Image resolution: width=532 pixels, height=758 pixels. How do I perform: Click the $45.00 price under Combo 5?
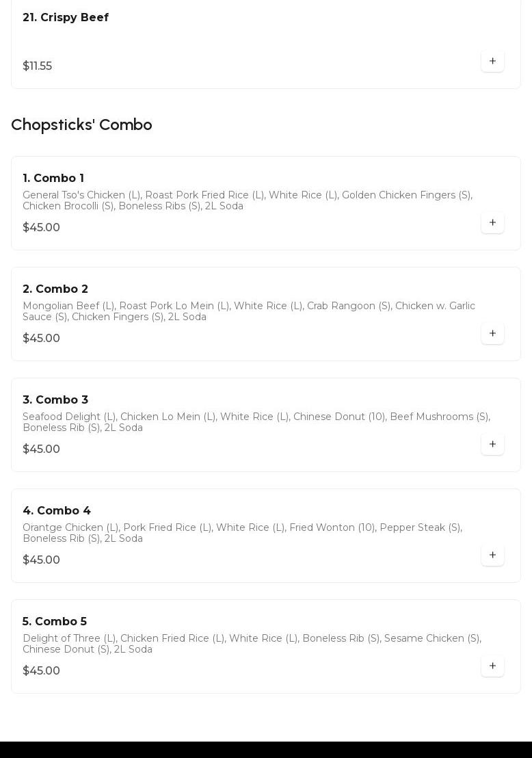(42, 671)
